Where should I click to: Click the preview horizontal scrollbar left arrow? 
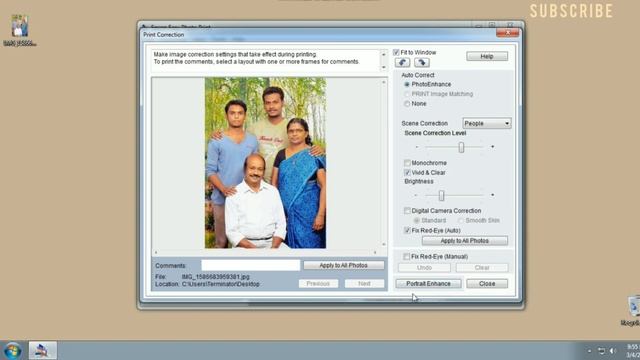coord(156,253)
